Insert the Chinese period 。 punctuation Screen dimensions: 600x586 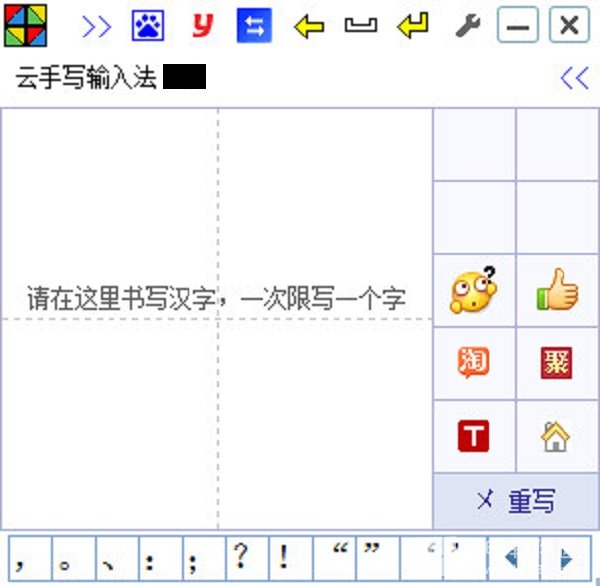[73, 558]
